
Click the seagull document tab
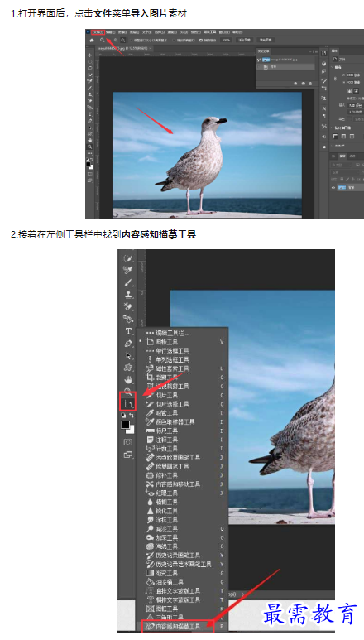point(123,48)
